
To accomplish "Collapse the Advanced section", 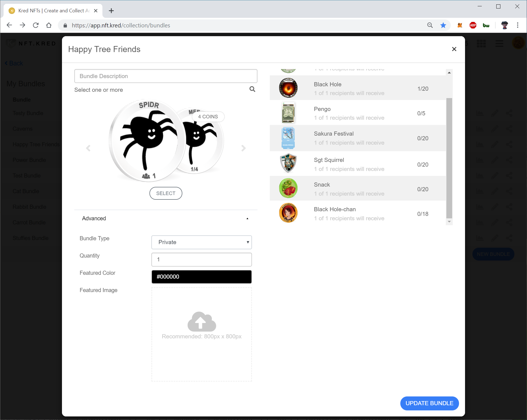I will [x=247, y=218].
